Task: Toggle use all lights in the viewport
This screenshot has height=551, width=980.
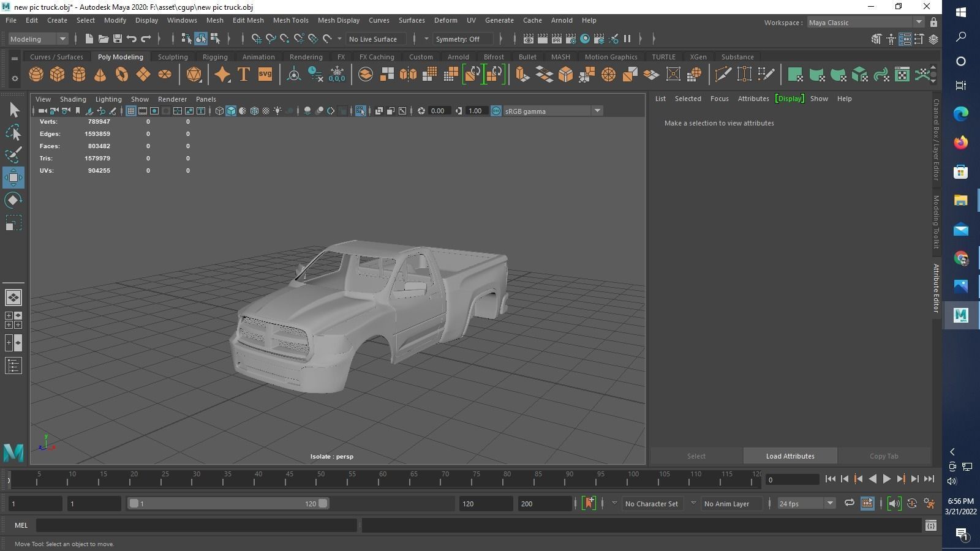Action: (x=277, y=111)
